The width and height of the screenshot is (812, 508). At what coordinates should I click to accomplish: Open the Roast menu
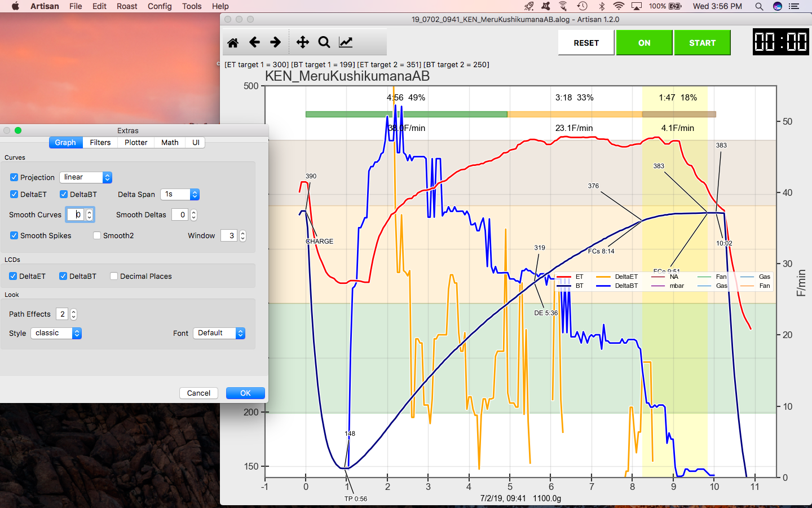tap(127, 6)
